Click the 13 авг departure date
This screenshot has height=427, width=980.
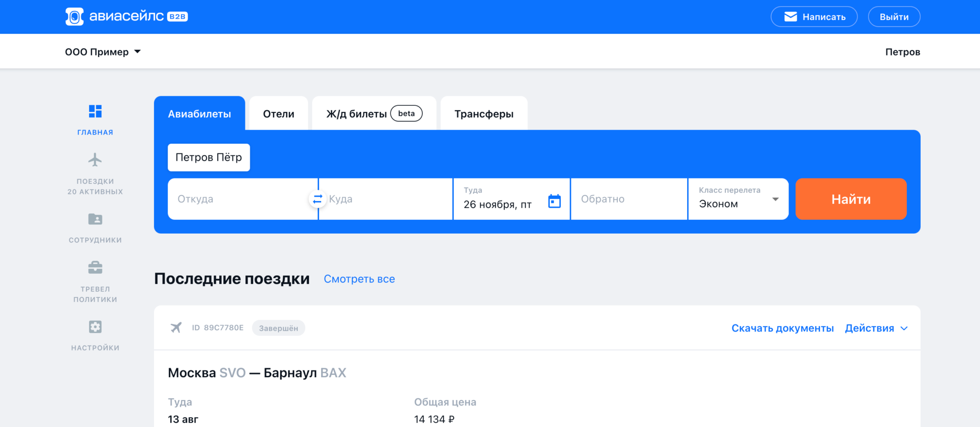(183, 419)
